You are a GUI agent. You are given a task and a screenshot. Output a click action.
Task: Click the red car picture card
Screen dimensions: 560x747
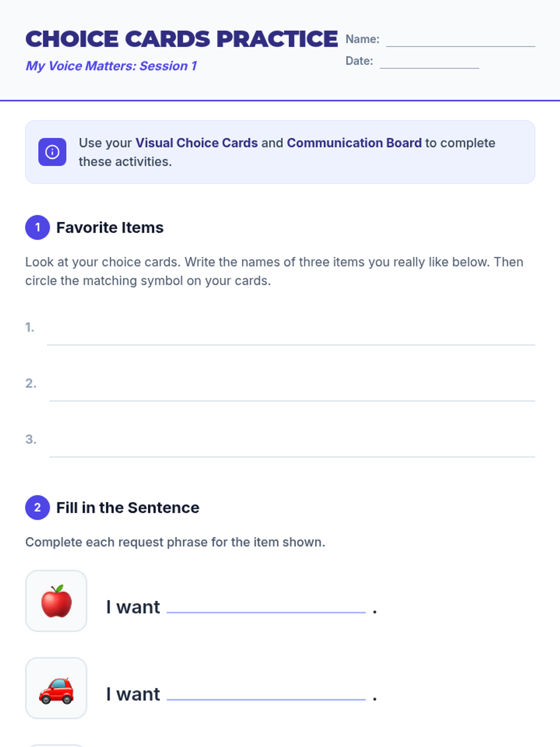click(56, 688)
